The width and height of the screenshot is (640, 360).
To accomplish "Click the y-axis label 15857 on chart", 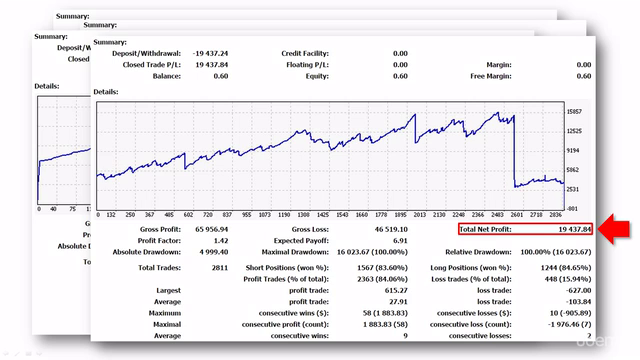I will [574, 112].
